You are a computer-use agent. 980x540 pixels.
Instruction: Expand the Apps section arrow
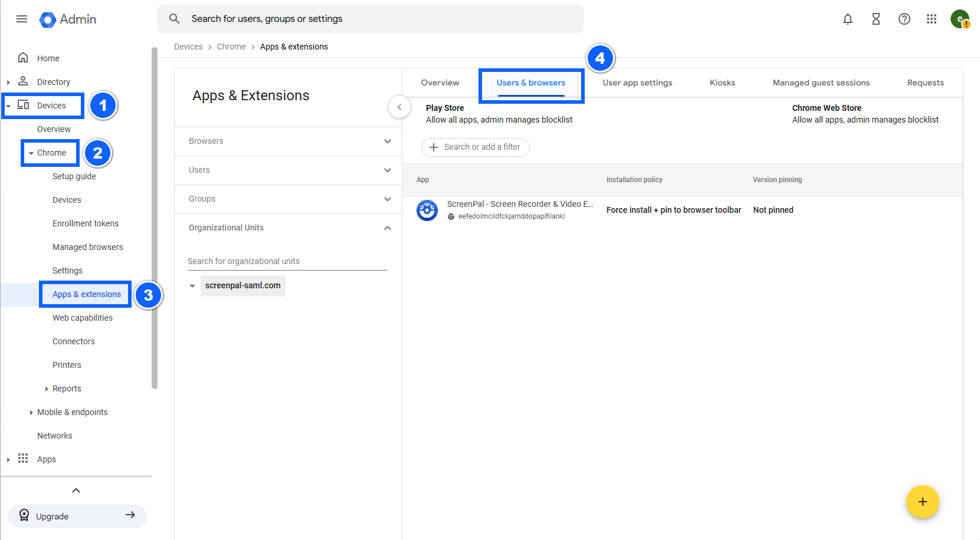click(8, 460)
